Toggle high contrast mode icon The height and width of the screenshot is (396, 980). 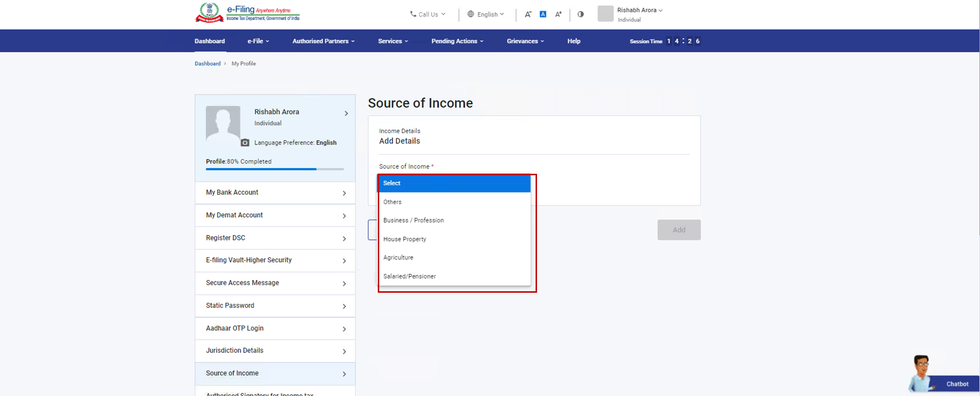tap(581, 14)
